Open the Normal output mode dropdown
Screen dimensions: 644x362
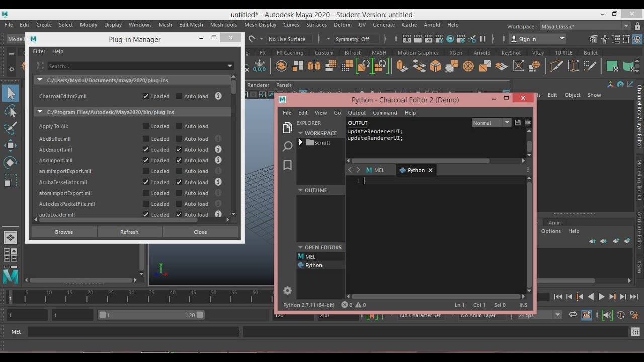point(491,122)
